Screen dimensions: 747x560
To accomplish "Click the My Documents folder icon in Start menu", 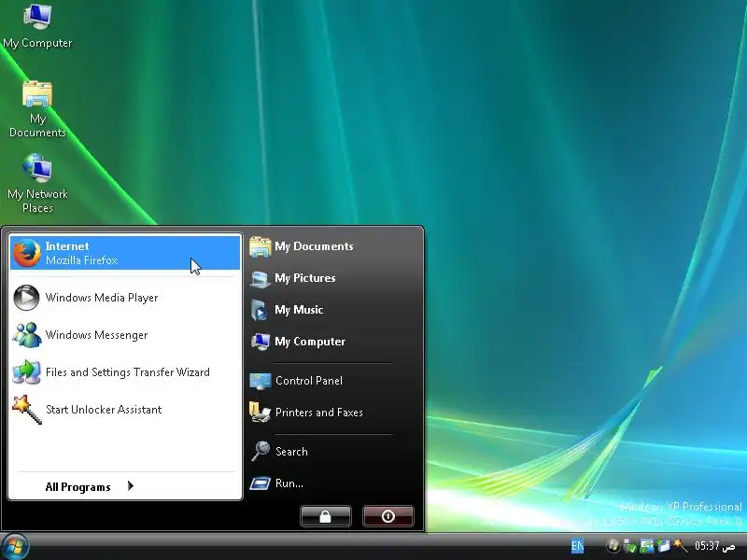I will point(261,246).
